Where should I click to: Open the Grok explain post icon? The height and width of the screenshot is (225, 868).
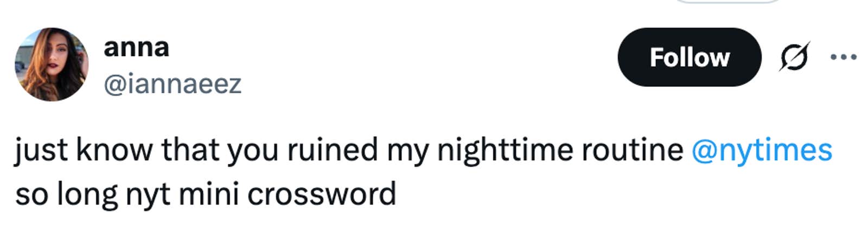[x=795, y=56]
